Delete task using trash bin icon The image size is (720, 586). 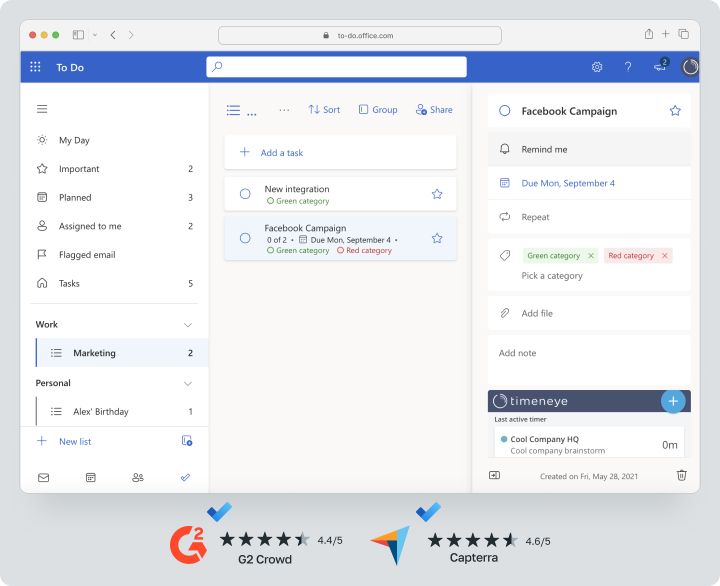681,476
